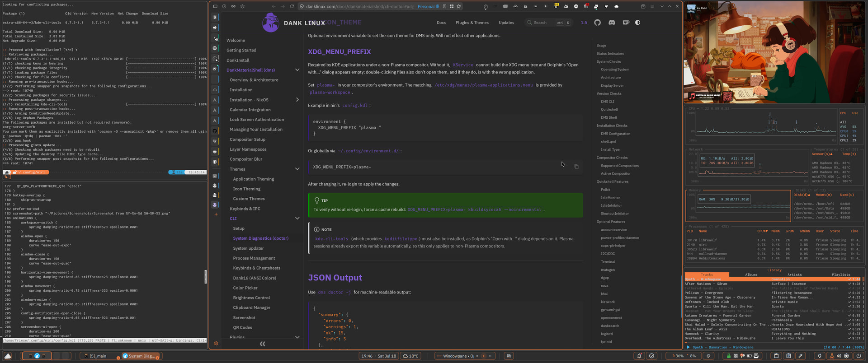Viewport: 868px width, 363px height.
Task: Open the gear icon at browser sidebar bottom
Action: pos(216,344)
